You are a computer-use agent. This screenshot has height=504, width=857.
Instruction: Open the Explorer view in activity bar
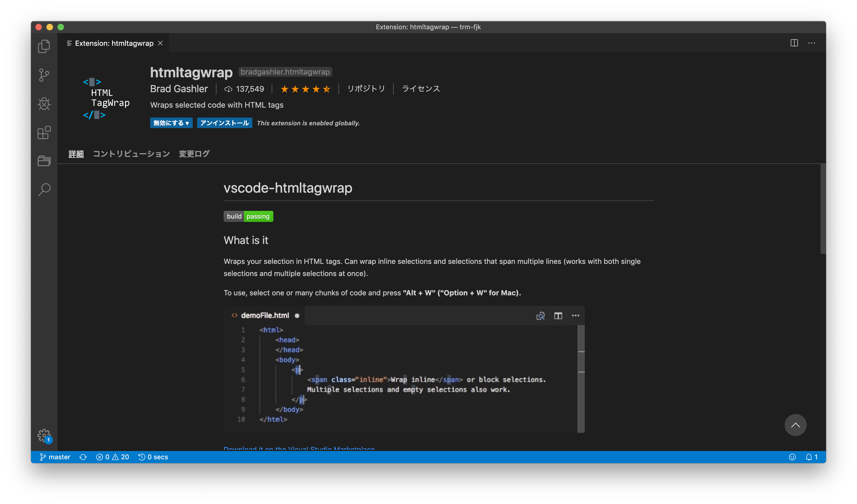44,46
